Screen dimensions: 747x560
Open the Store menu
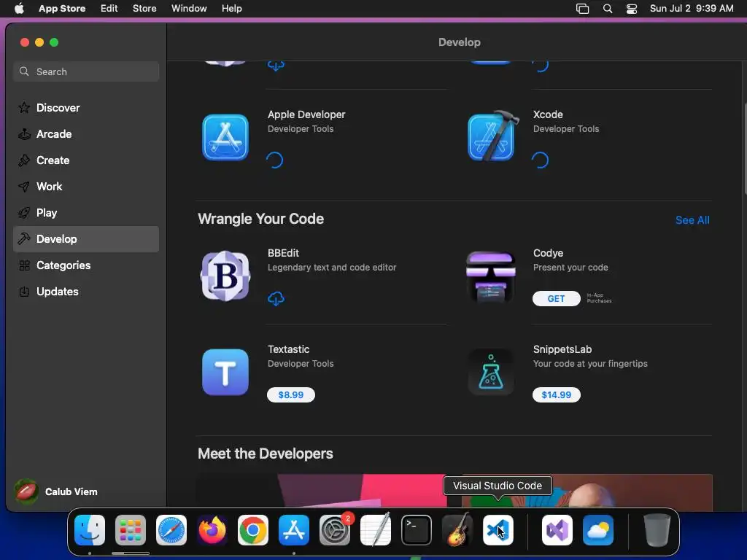(x=144, y=8)
